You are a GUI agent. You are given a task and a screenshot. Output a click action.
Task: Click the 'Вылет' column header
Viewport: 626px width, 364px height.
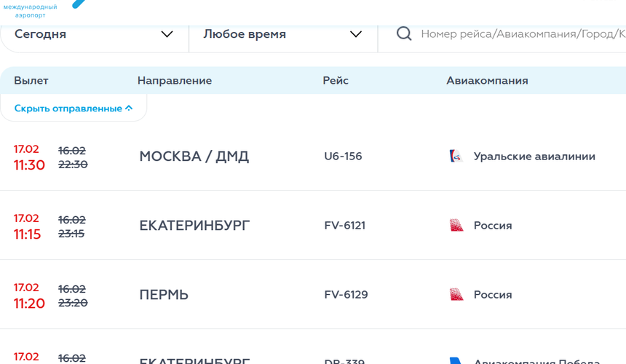click(x=31, y=81)
